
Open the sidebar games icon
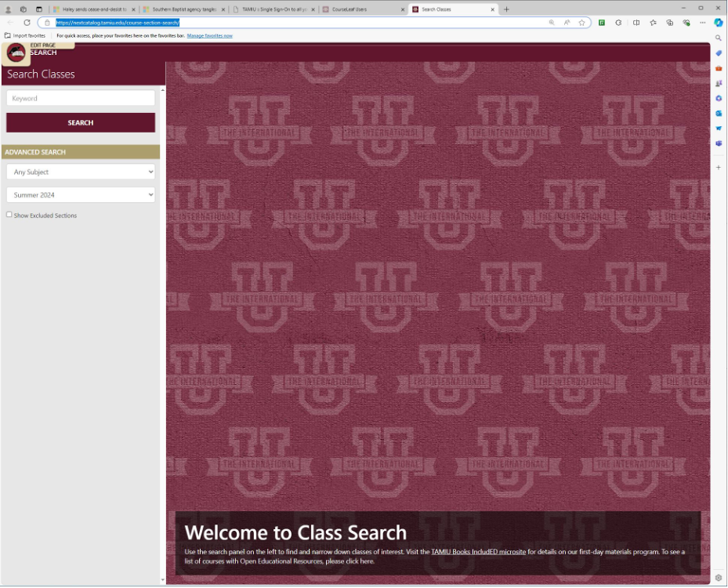coord(719,83)
